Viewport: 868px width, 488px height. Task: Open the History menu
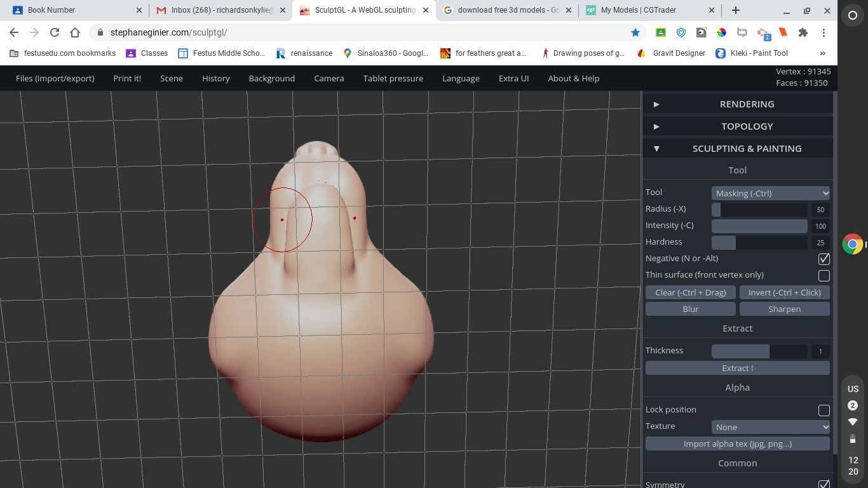(216, 78)
